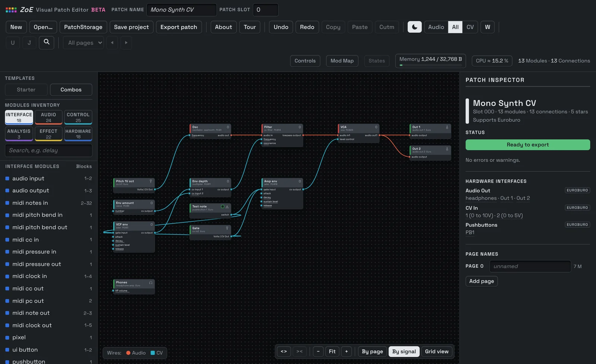596x364 pixels.
Task: Click the Memory usage progress bar
Action: coord(431,65)
